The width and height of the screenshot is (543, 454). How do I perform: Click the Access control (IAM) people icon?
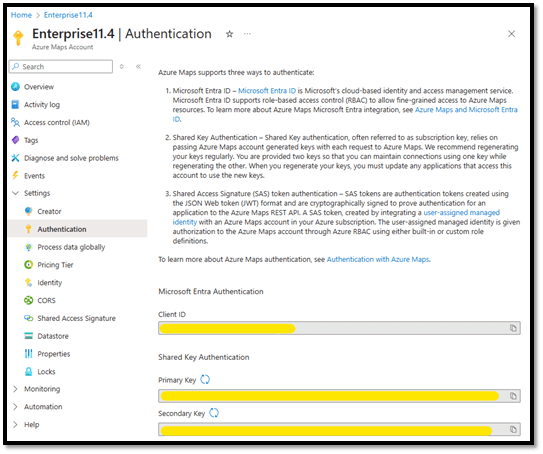[15, 122]
